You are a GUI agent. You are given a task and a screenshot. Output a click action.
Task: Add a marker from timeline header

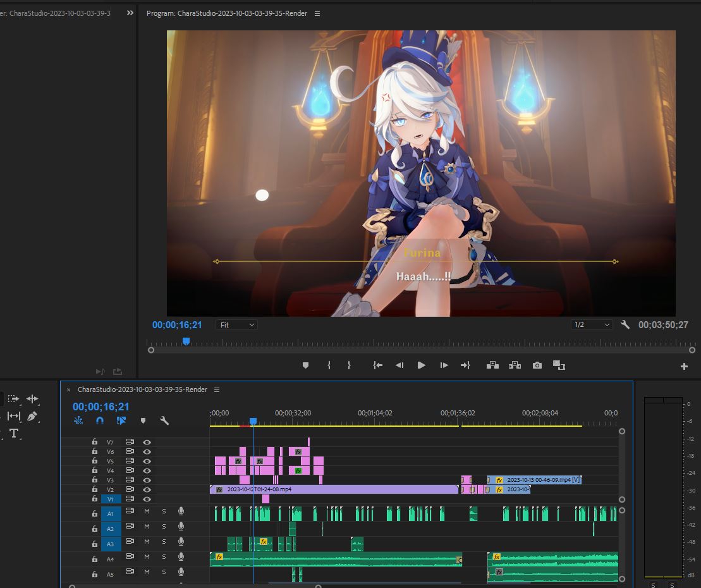point(143,420)
